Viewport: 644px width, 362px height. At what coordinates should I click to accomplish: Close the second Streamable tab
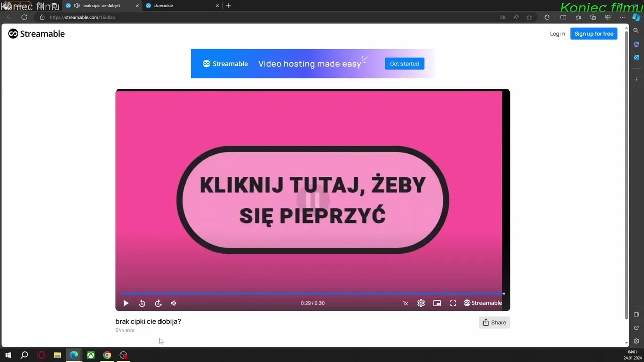tap(217, 6)
